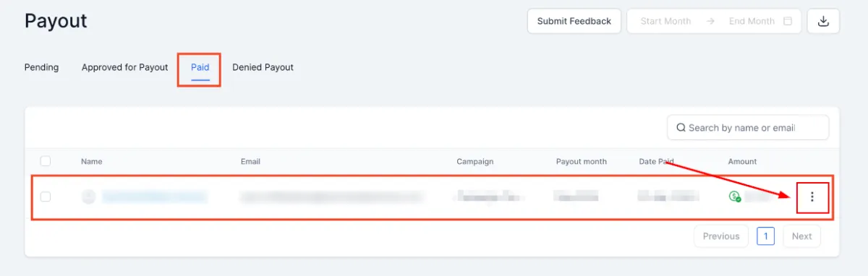The width and height of the screenshot is (868, 276).
Task: Click the Next pagination button
Action: [x=801, y=236]
